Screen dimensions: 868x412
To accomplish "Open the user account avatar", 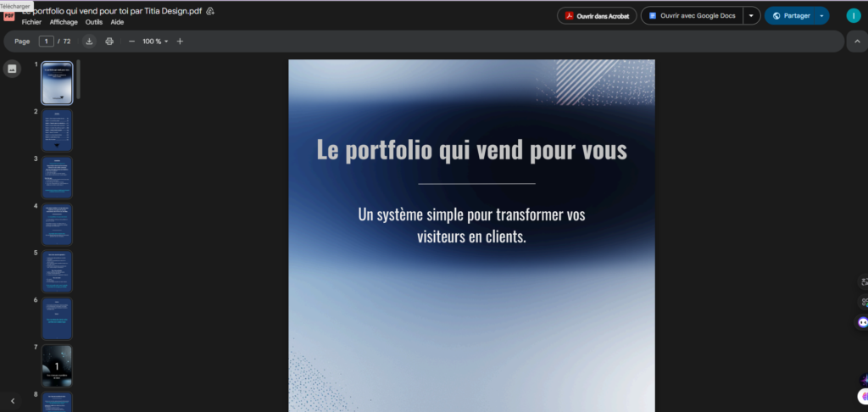I will 853,15.
